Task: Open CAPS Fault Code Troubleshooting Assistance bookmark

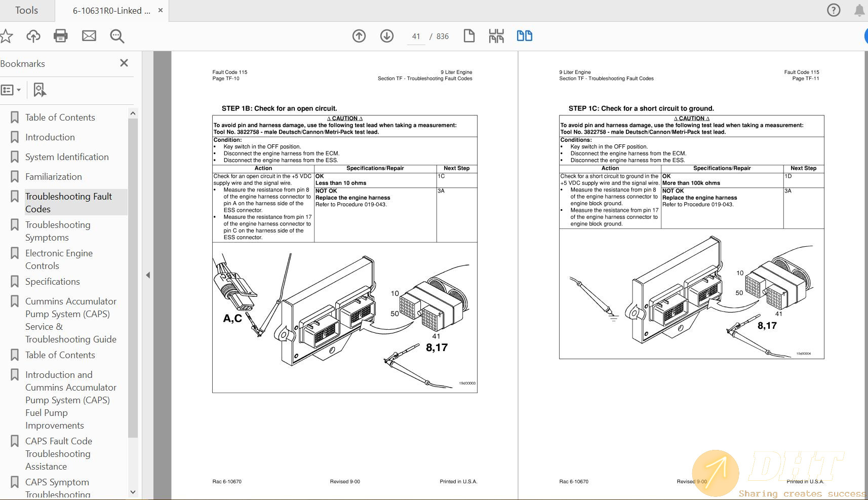Action: (59, 454)
